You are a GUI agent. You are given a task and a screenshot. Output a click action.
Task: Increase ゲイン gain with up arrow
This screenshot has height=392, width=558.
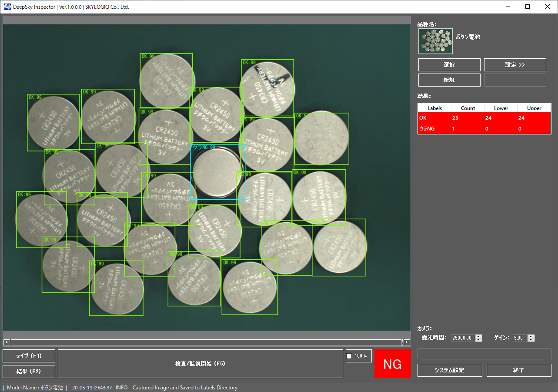coord(531,336)
